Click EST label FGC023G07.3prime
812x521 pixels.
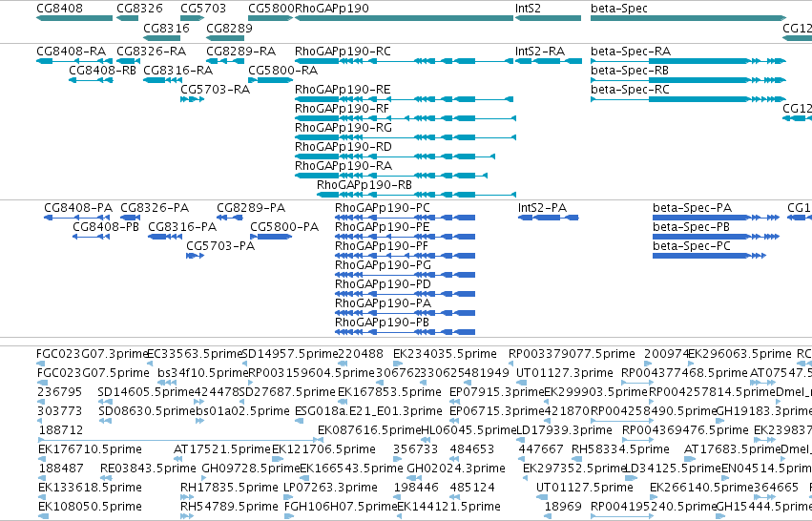[x=93, y=354]
